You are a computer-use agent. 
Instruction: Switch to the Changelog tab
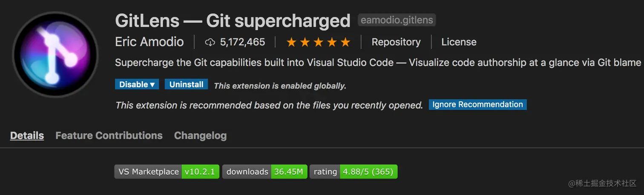[200, 135]
